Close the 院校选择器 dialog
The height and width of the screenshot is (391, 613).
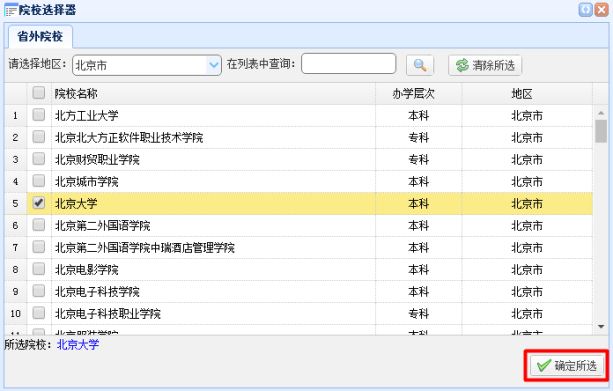tap(601, 10)
